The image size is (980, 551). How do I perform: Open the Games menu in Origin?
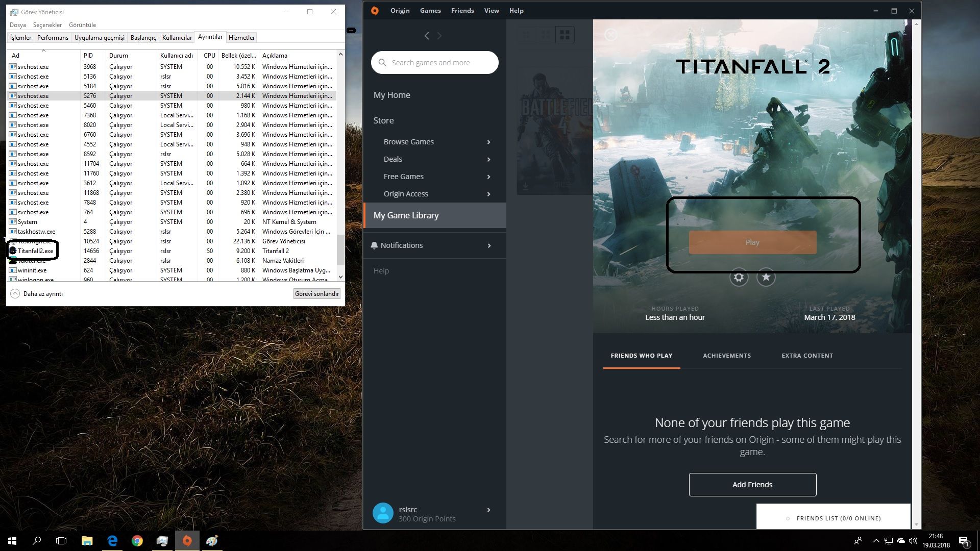pos(430,11)
